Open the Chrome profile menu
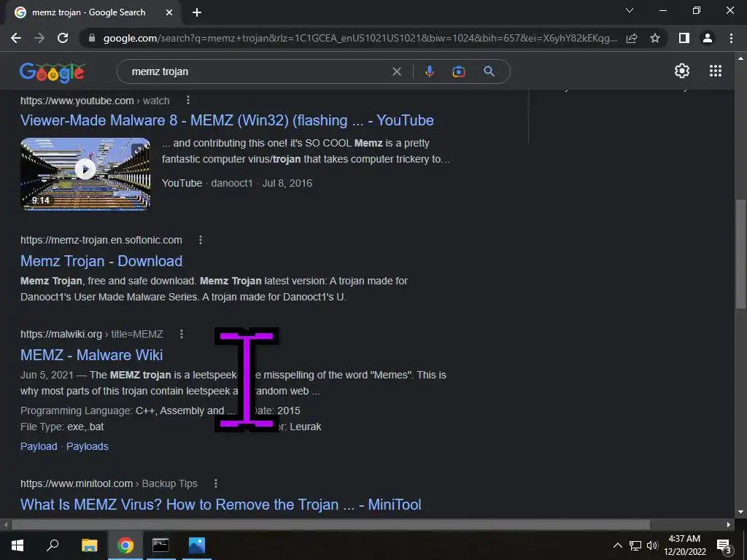Screen dimensions: 747x560 (x=708, y=38)
